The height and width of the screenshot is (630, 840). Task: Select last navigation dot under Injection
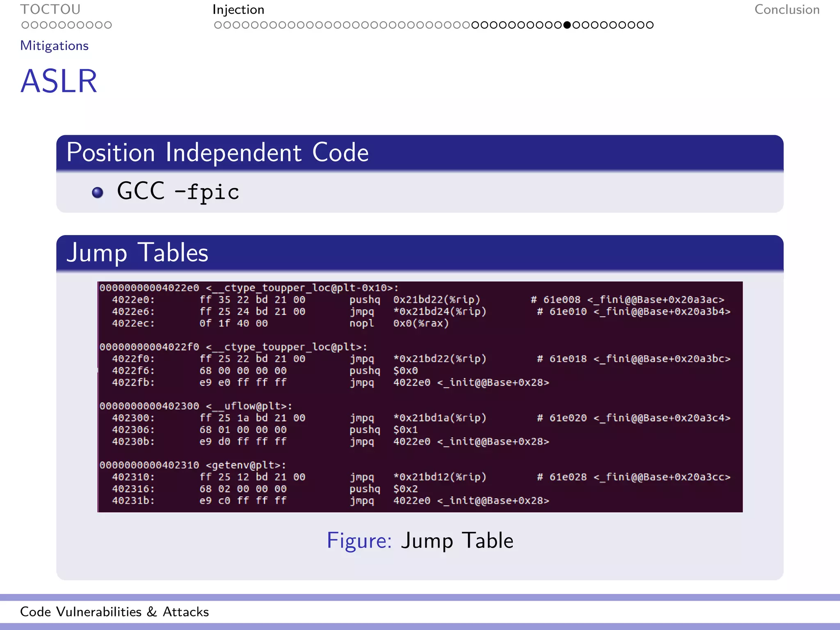tap(650, 25)
